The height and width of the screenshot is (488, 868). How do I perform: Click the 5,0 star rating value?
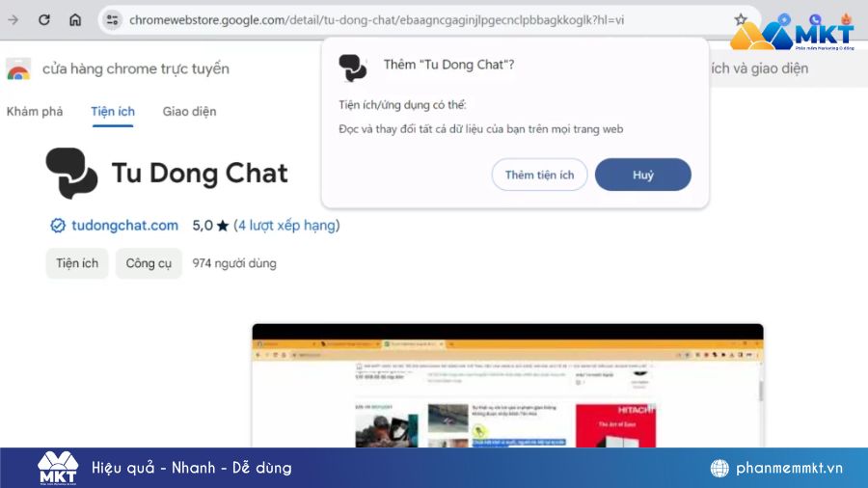click(203, 225)
